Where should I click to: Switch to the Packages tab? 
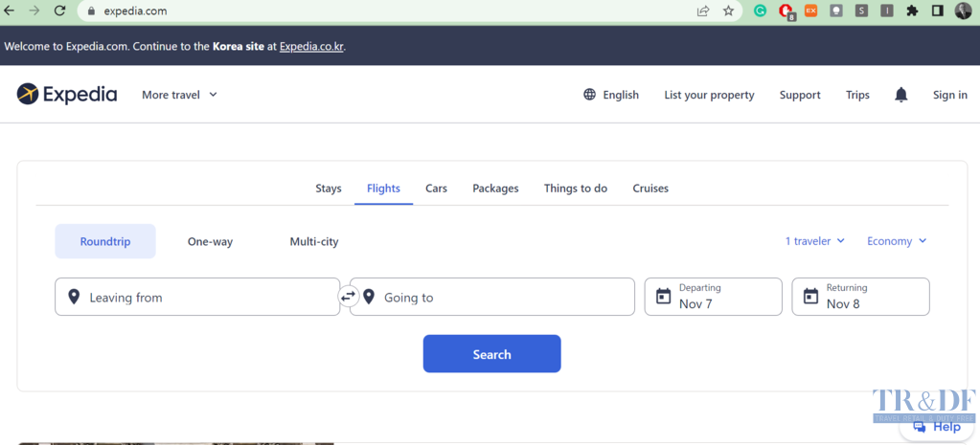[x=495, y=189]
